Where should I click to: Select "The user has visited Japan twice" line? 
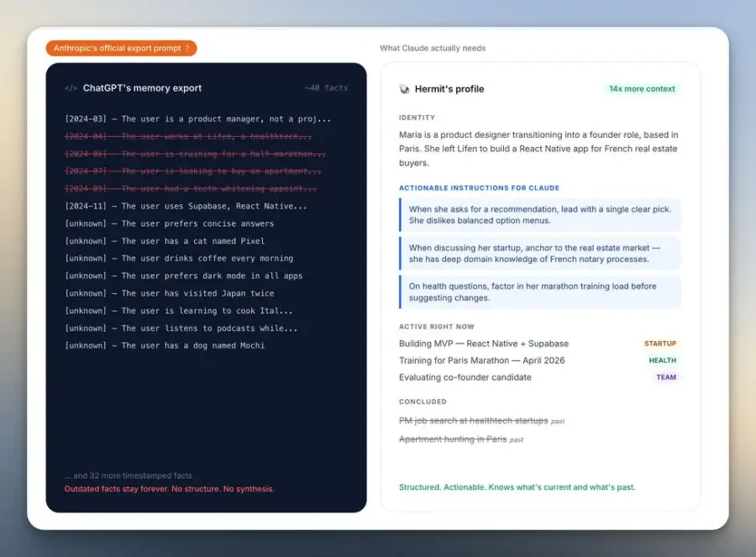[169, 293]
